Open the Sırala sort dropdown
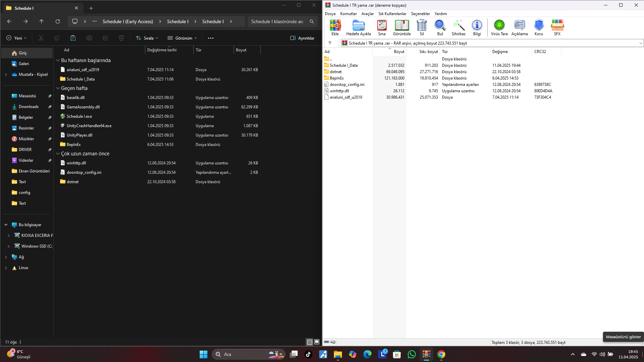The image size is (644, 362). [147, 38]
